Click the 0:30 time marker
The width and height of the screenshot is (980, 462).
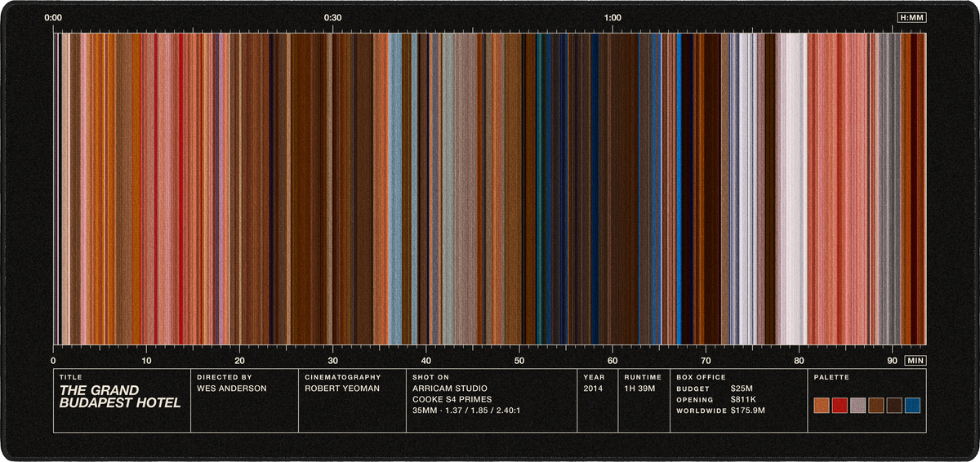pyautogui.click(x=333, y=17)
